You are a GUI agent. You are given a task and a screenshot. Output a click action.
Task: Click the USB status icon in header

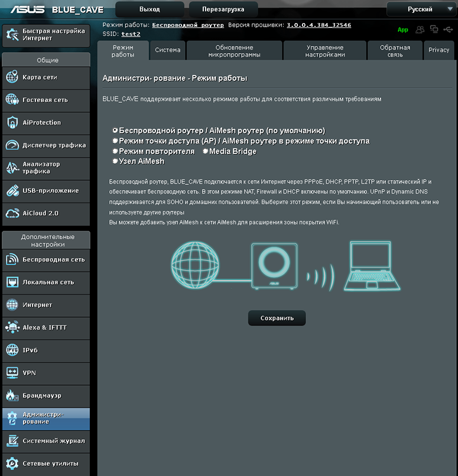tap(448, 30)
